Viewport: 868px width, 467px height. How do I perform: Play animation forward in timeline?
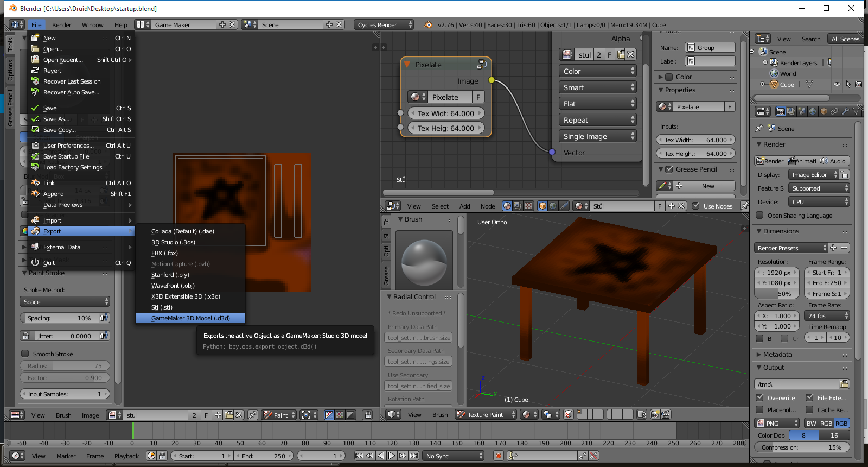[x=392, y=456]
